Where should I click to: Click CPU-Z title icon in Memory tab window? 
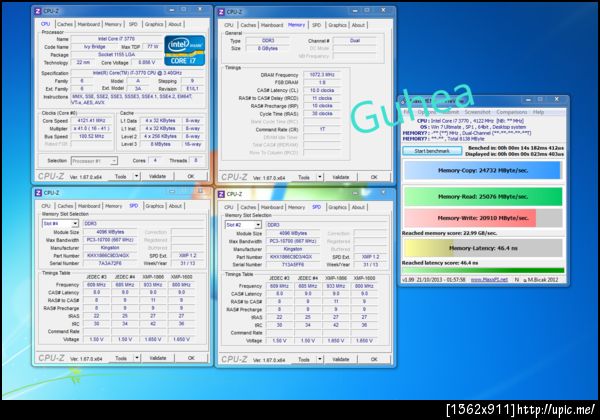tap(221, 12)
